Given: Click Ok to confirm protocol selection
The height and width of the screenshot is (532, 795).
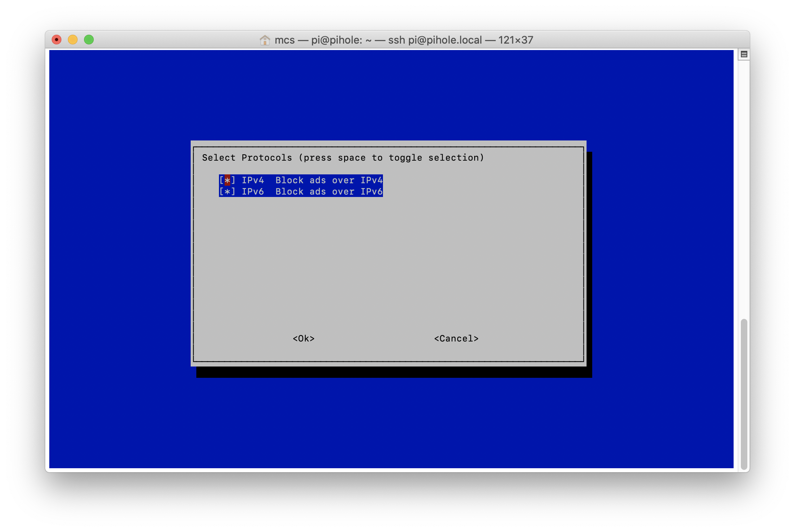Looking at the screenshot, I should click(304, 338).
